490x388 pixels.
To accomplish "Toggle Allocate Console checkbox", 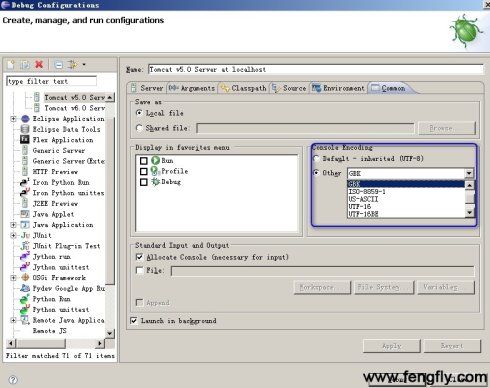I will pyautogui.click(x=140, y=257).
